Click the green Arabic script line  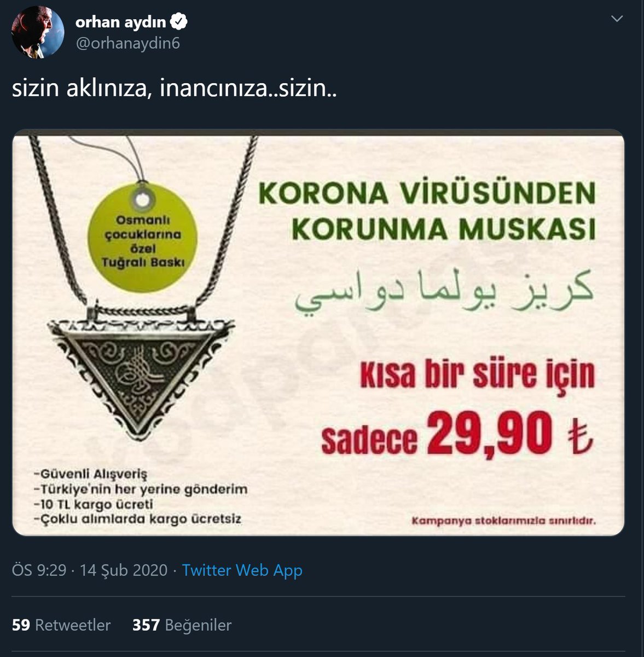click(444, 290)
